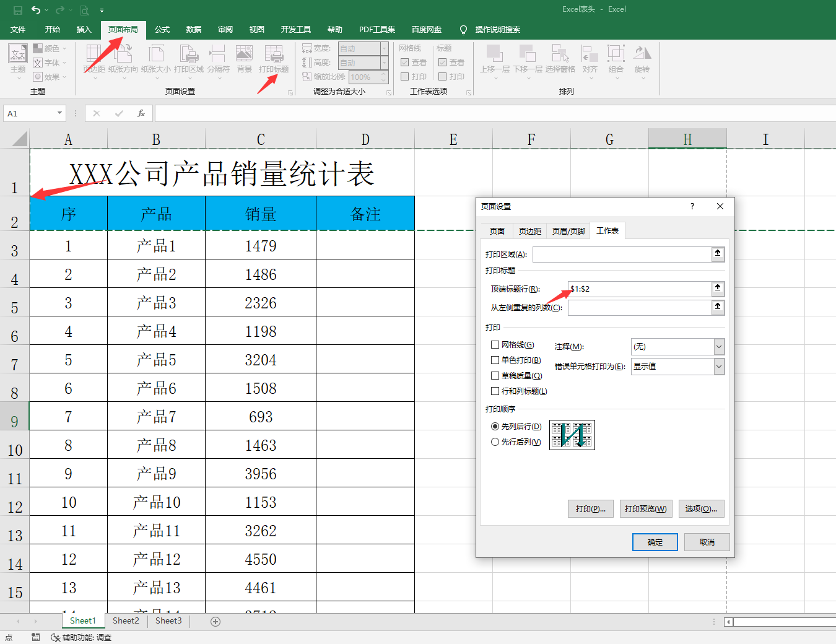
Task: Click the 缩放比例 spinner control
Action: click(384, 77)
